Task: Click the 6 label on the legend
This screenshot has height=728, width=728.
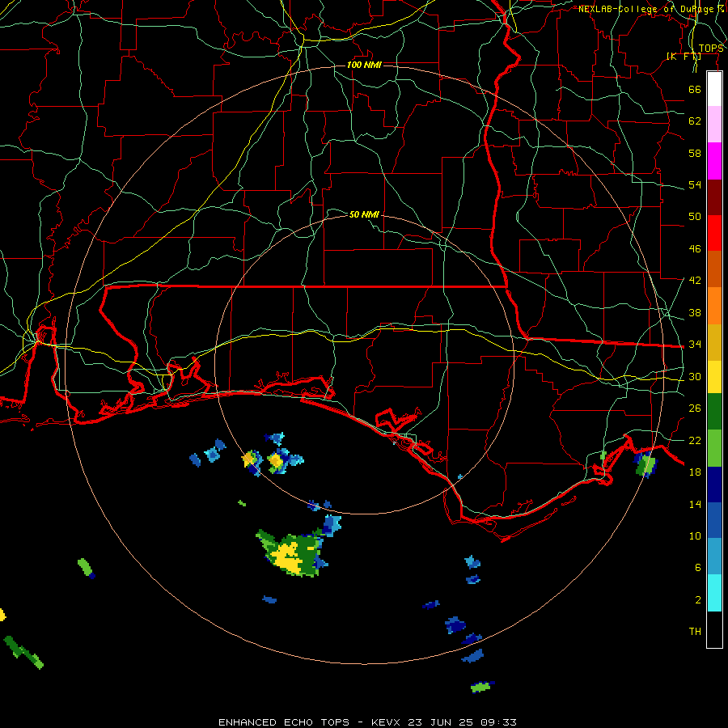Action: pos(698,568)
